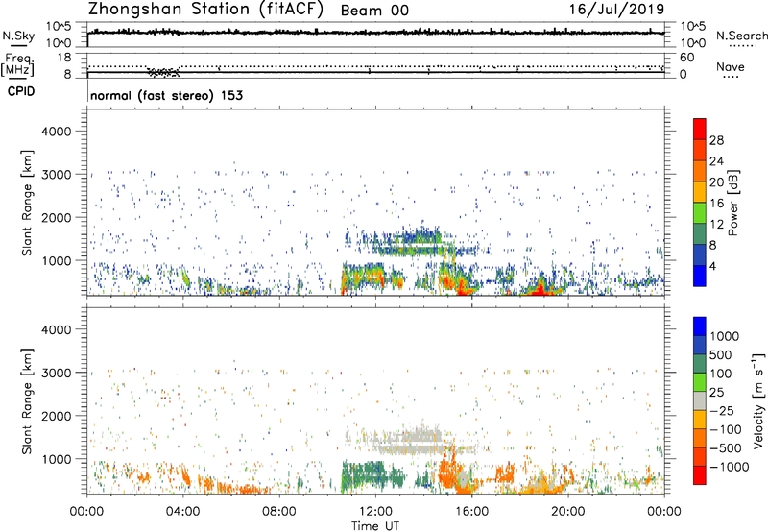The image size is (768, 532).
Task: Click '4000' range tick on power panel
Action: coord(56,132)
